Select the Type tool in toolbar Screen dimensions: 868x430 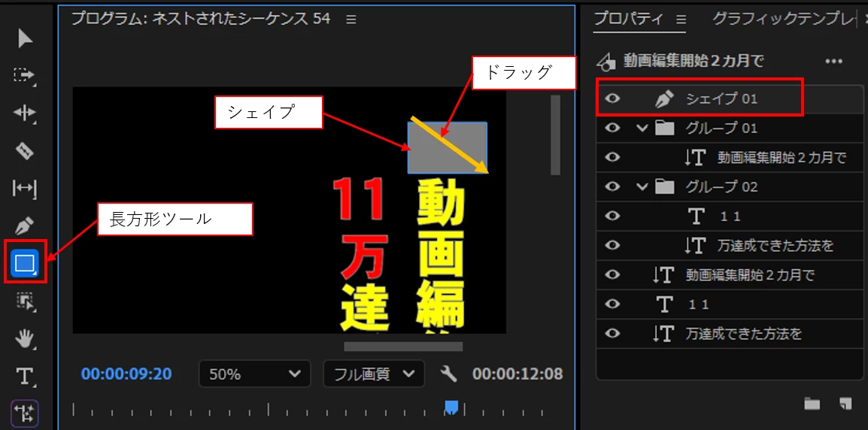(x=25, y=377)
